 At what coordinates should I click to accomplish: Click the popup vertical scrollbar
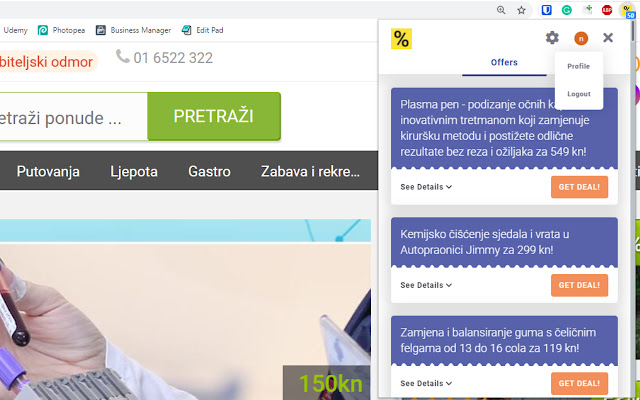tap(633, 31)
